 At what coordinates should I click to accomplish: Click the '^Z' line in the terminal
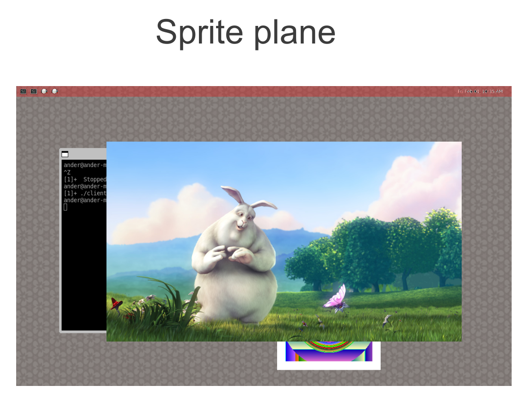pos(67,172)
